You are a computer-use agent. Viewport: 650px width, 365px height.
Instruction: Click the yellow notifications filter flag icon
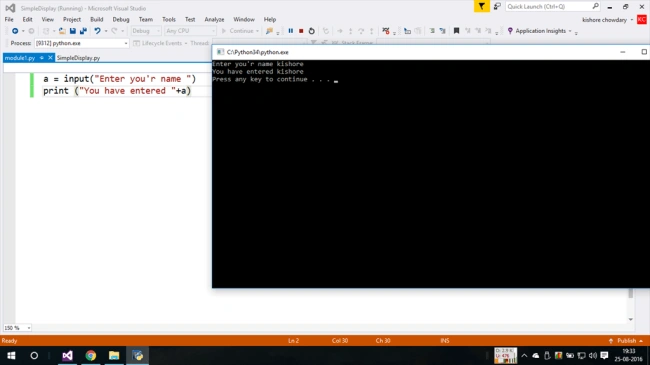click(x=482, y=6)
